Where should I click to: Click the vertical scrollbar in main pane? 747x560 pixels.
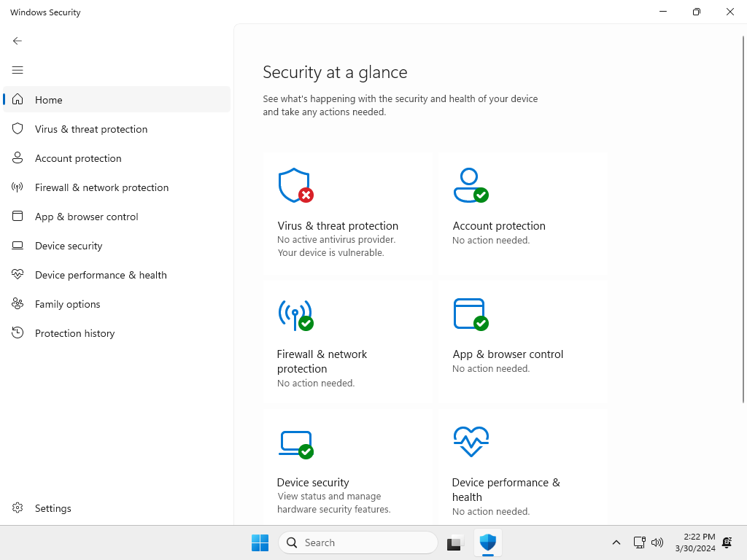[x=743, y=219]
